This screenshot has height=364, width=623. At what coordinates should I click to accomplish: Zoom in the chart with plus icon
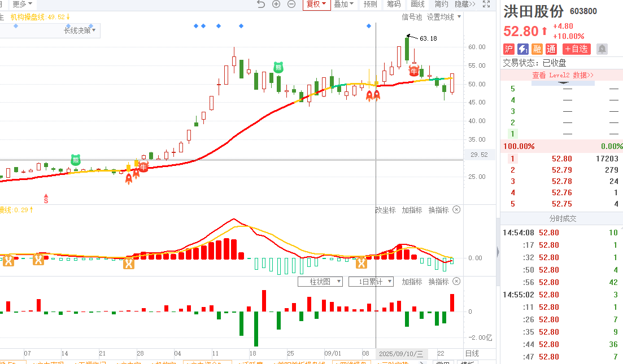(276, 5)
